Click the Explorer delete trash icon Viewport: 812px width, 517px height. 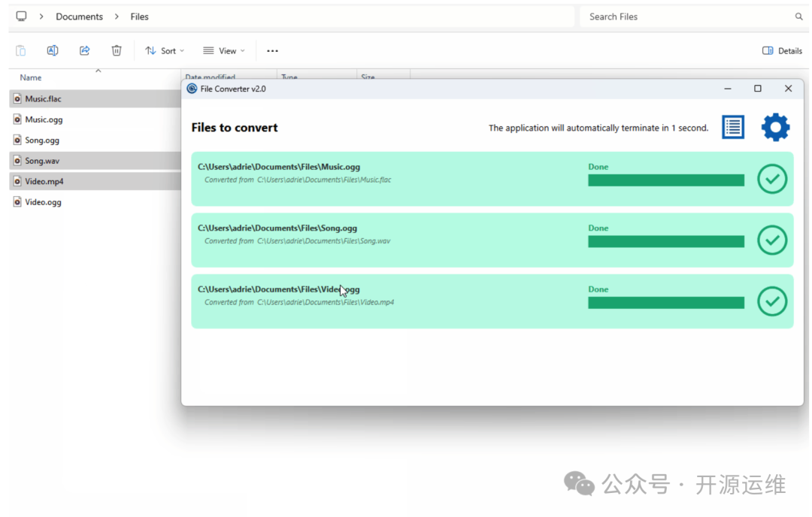[117, 50]
